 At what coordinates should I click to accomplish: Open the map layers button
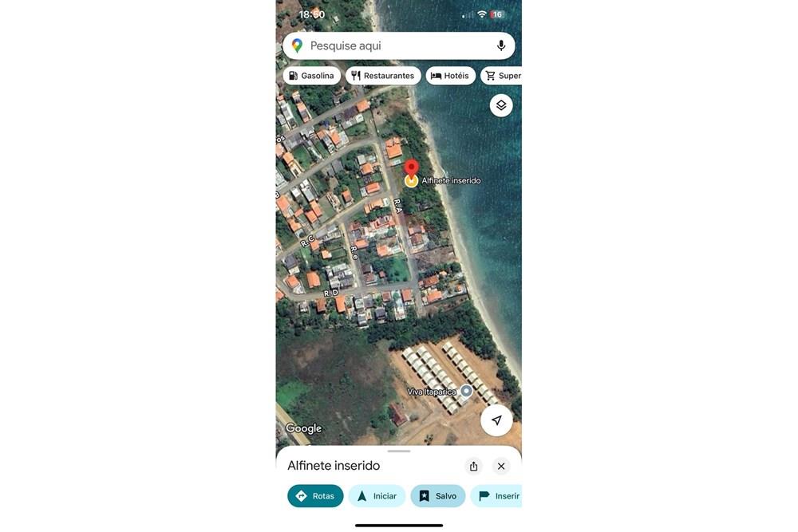pyautogui.click(x=501, y=105)
